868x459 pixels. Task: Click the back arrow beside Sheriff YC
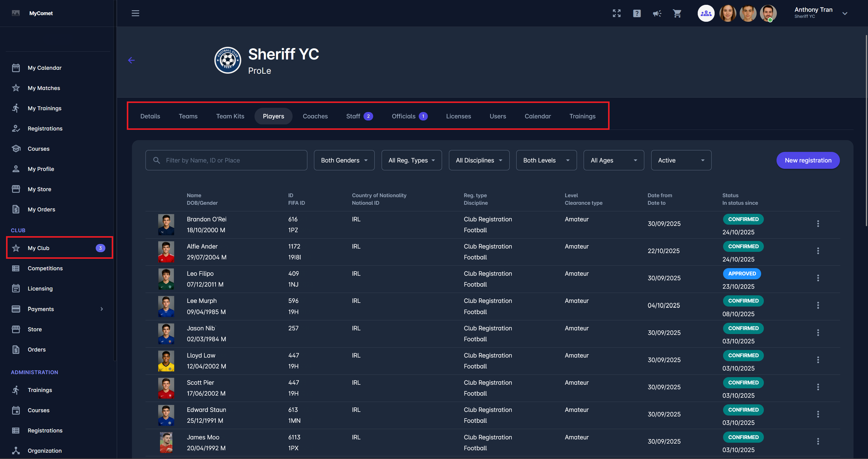(131, 60)
